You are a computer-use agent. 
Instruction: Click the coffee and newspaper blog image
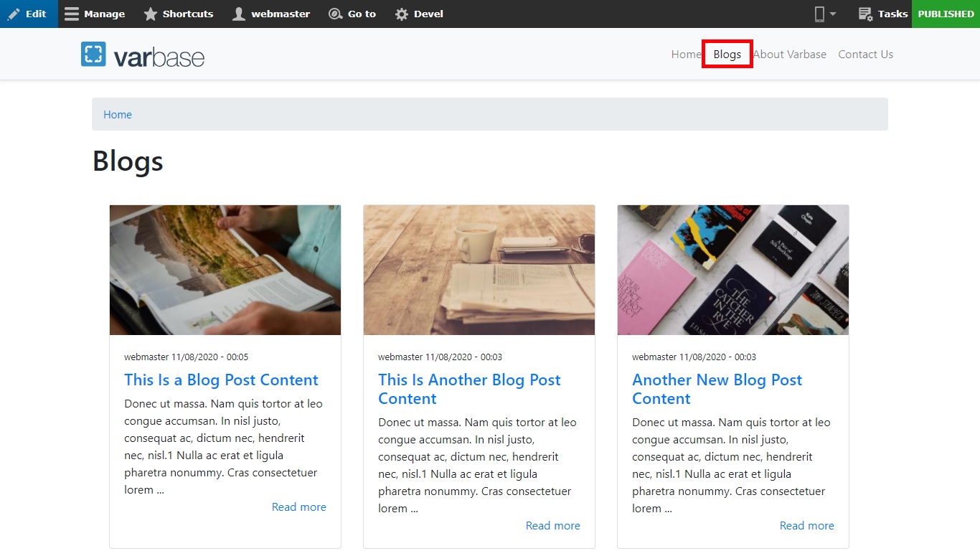click(x=479, y=270)
